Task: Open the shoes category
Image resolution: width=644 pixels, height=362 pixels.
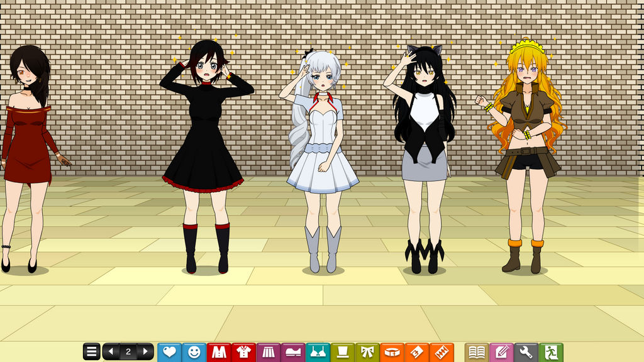Action: [x=293, y=352]
